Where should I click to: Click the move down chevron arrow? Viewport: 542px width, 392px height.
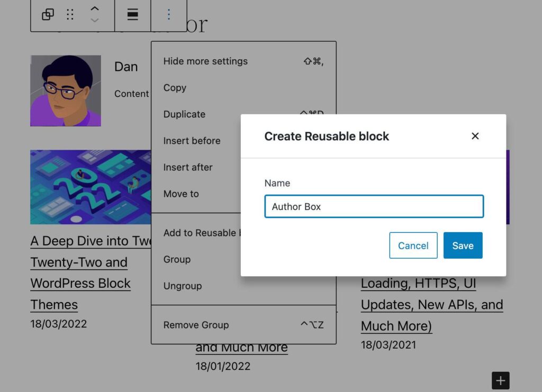pyautogui.click(x=94, y=21)
